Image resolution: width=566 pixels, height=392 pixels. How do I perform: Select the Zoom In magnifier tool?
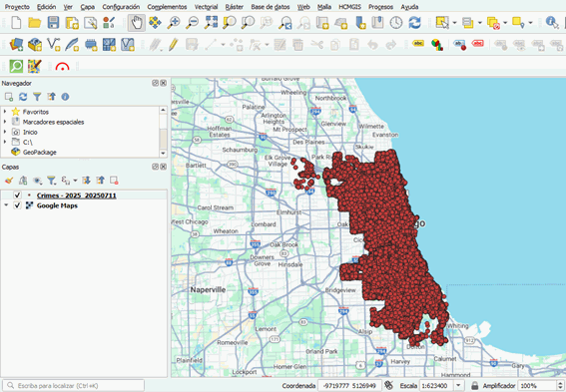tap(174, 23)
